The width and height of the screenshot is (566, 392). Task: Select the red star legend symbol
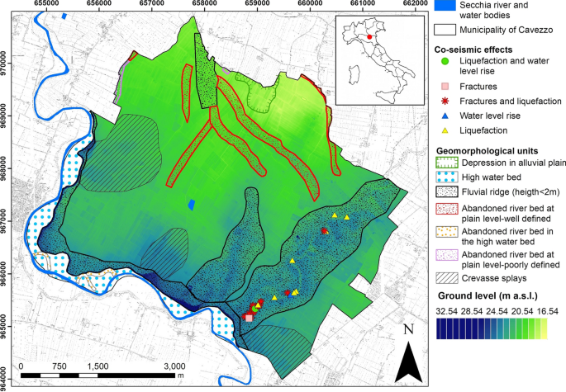[x=445, y=101]
